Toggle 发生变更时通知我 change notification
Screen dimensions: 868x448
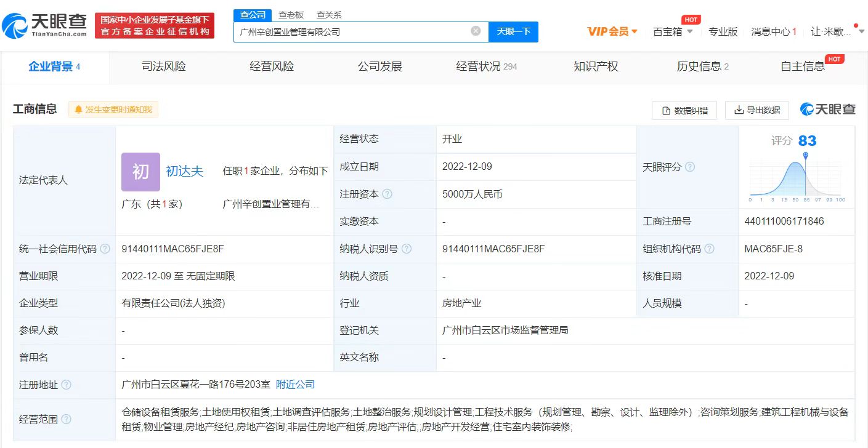[113, 110]
